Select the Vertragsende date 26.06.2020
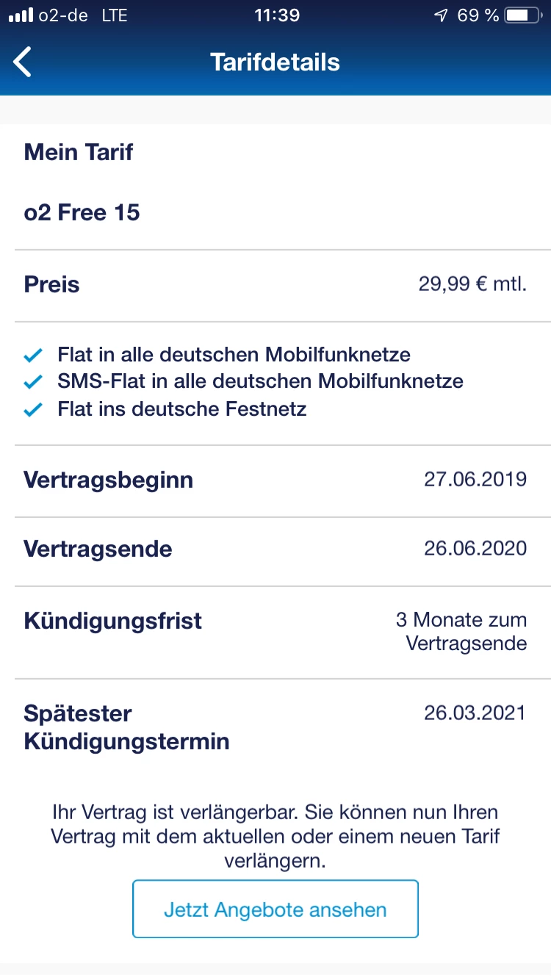Screen dimensions: 551x980 coord(475,549)
